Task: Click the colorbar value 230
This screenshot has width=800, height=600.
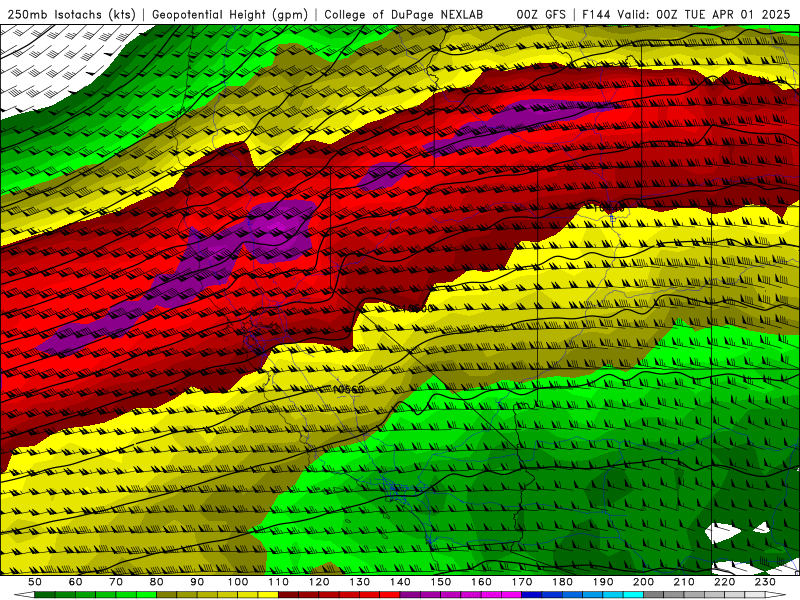Action: [765, 582]
